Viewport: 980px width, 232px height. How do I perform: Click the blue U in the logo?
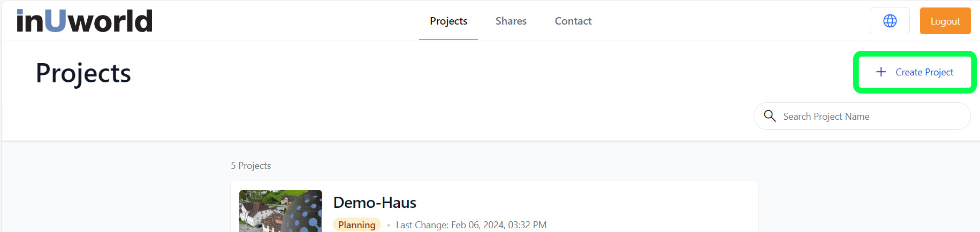(55, 21)
